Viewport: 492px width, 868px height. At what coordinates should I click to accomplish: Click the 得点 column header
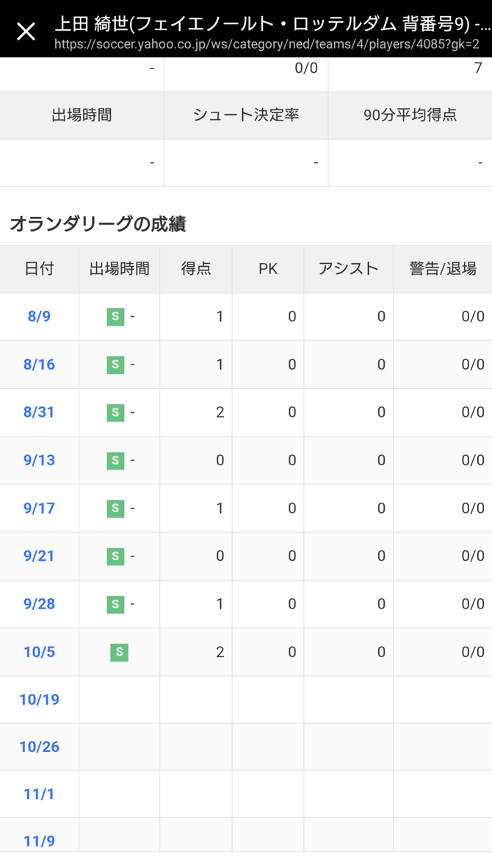point(196,269)
